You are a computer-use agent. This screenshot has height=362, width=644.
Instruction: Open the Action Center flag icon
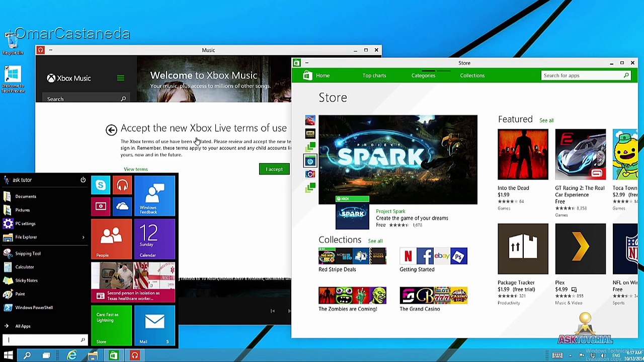pyautogui.click(x=582, y=355)
